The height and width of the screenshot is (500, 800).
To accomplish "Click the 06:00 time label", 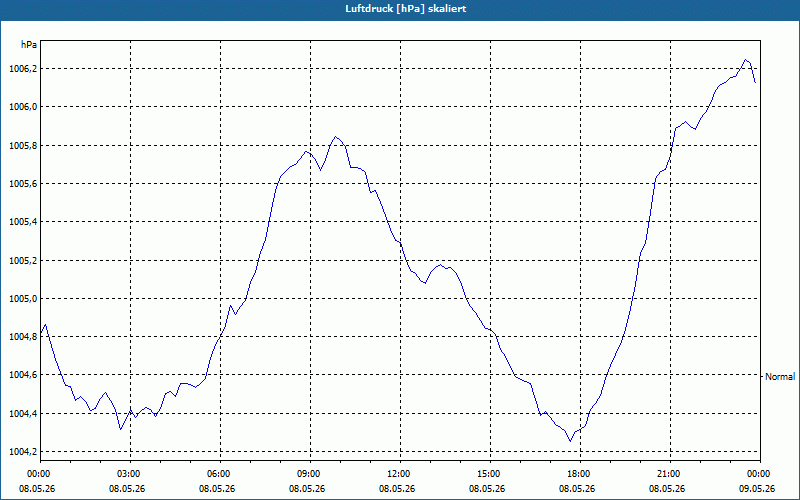I will tap(220, 474).
